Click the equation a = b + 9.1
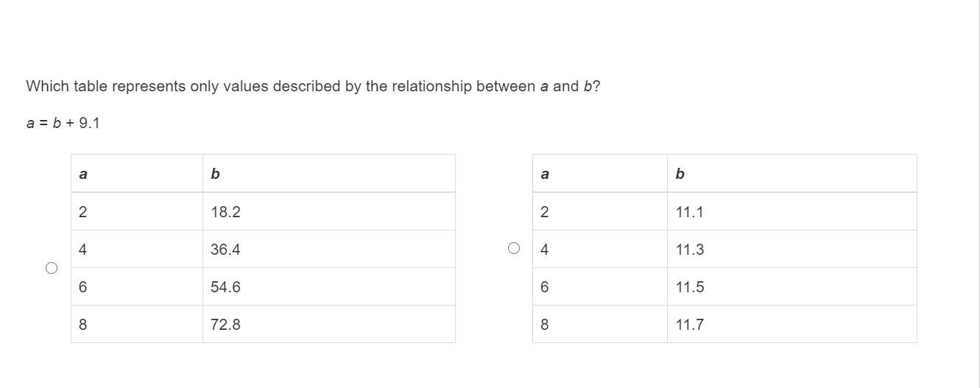 63,123
